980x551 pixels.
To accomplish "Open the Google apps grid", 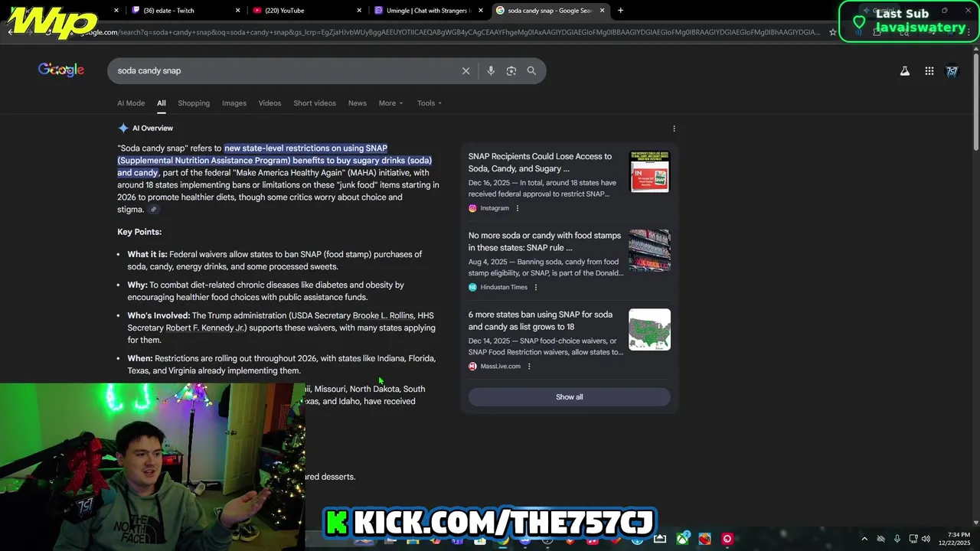I will point(929,70).
